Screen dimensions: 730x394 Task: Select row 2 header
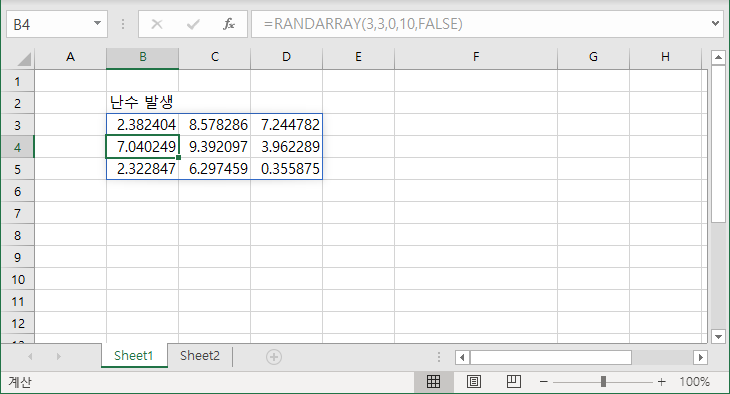[18, 103]
